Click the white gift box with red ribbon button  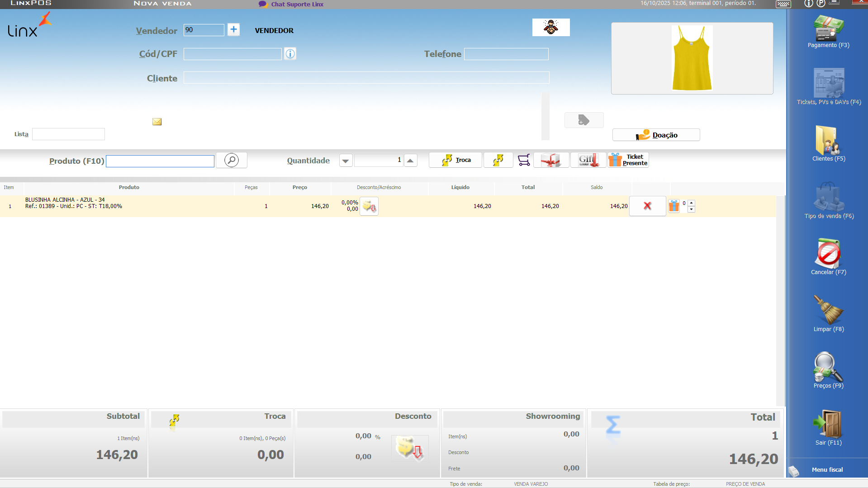click(x=551, y=160)
